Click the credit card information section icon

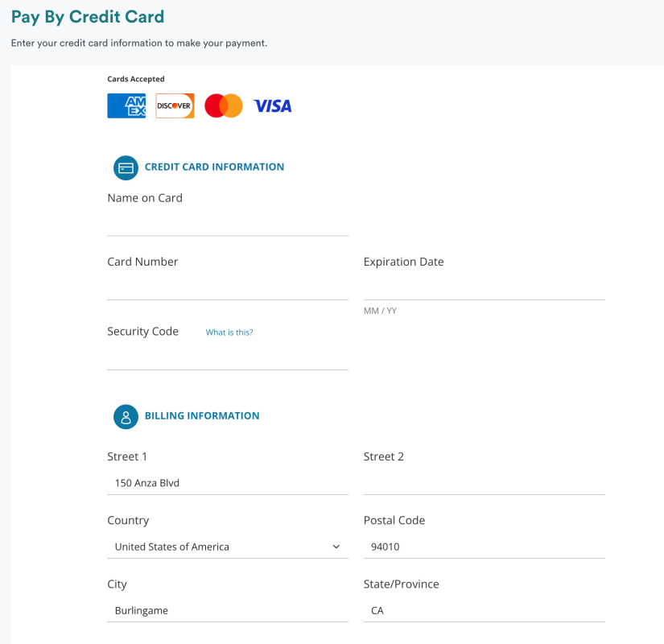point(126,167)
